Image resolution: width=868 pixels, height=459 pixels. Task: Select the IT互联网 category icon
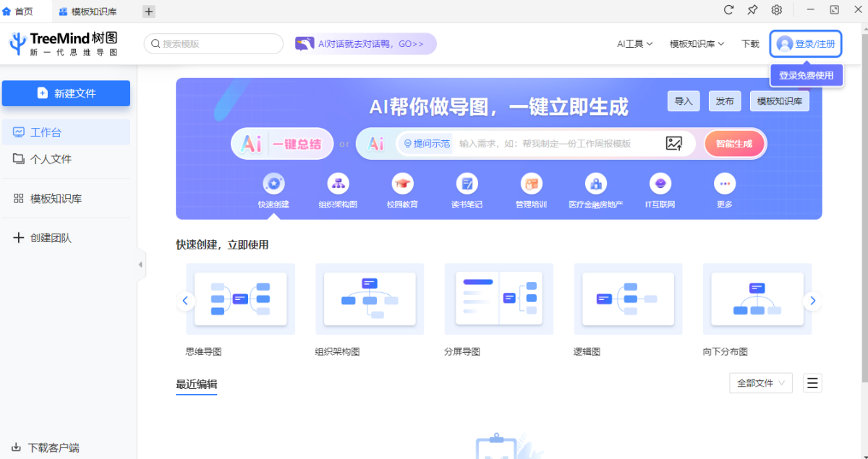pos(660,184)
